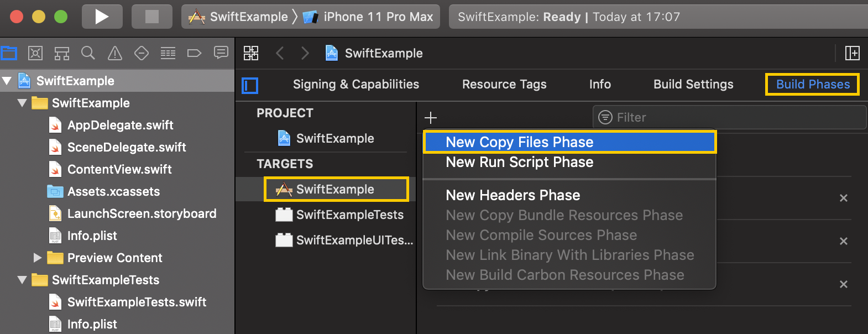Collapse the SwiftExample root project triangle
This screenshot has width=868, height=334.
coord(7,81)
